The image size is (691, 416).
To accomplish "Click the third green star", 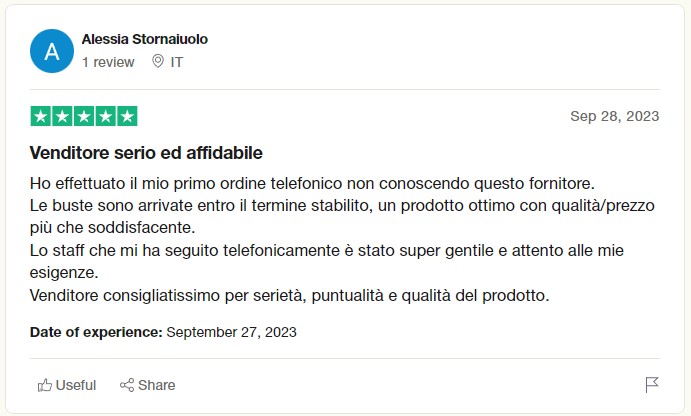I will point(84,116).
